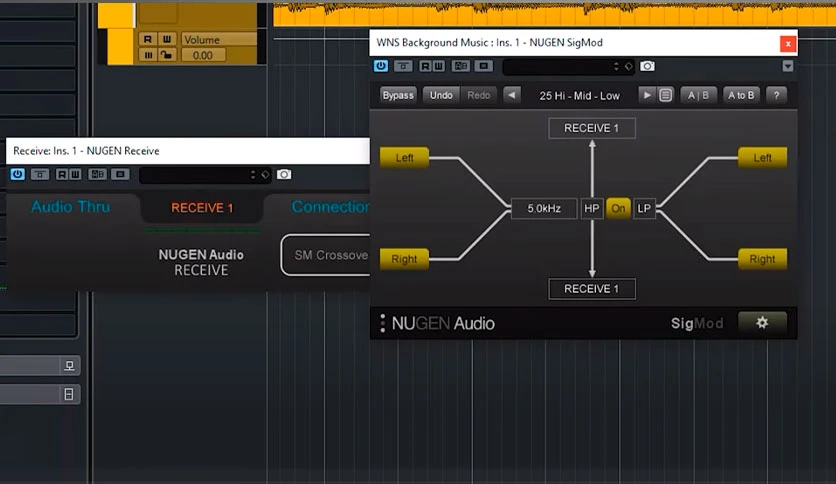The width and height of the screenshot is (836, 484).
Task: Take snapshot with SigMod camera icon
Action: click(647, 66)
